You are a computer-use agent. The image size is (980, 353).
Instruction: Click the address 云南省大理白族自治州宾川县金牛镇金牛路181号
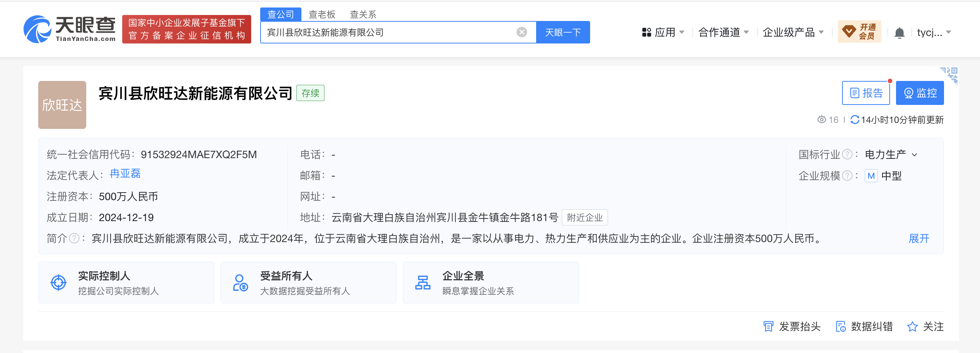coord(445,218)
